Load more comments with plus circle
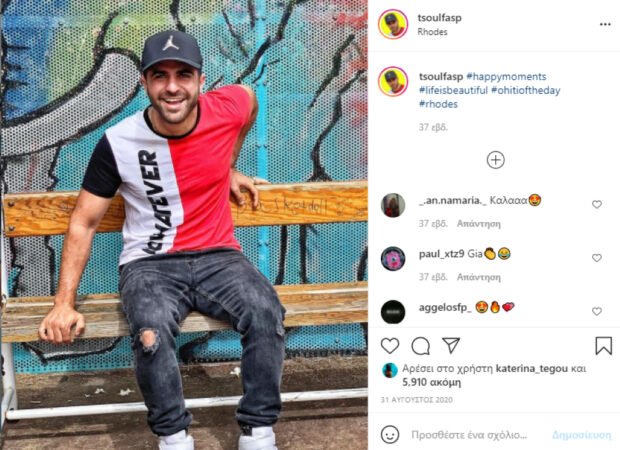 495,160
